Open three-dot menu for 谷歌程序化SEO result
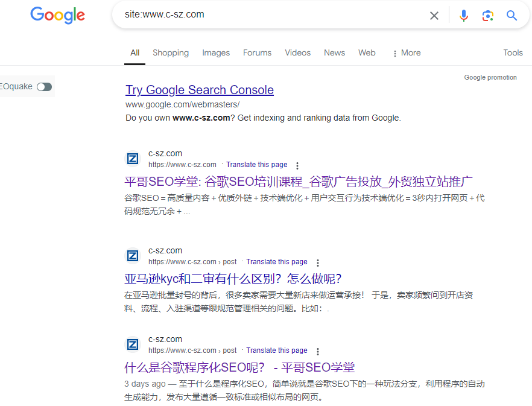The image size is (532, 406). coord(317,351)
